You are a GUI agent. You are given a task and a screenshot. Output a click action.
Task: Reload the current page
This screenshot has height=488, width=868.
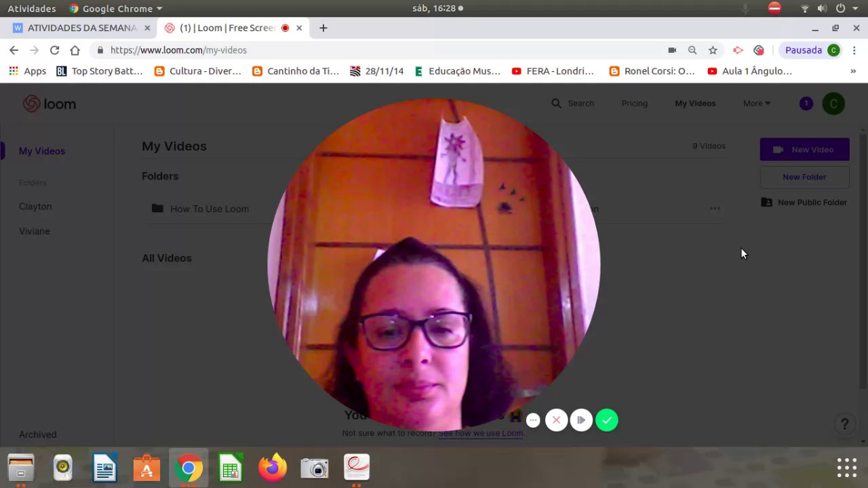[x=54, y=50]
